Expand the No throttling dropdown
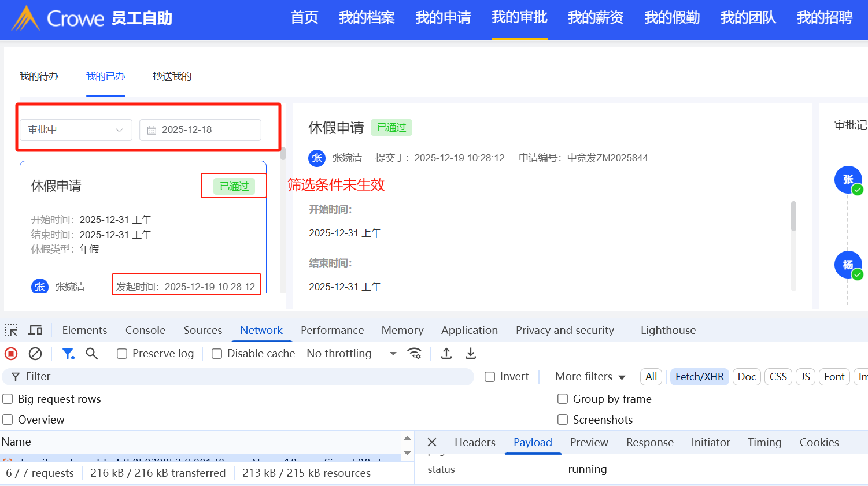The height and width of the screenshot is (486, 868). [x=352, y=354]
